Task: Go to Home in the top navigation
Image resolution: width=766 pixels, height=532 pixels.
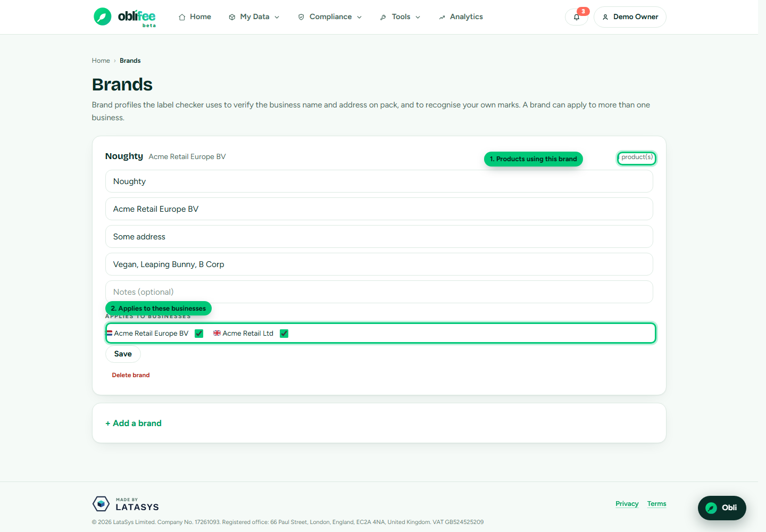Action: (195, 17)
